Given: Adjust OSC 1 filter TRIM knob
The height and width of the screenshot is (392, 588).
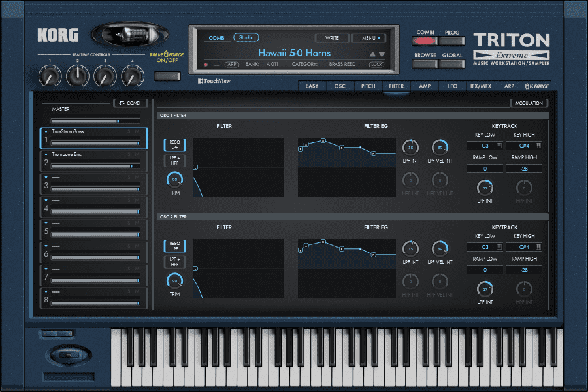Looking at the screenshot, I should [x=174, y=180].
